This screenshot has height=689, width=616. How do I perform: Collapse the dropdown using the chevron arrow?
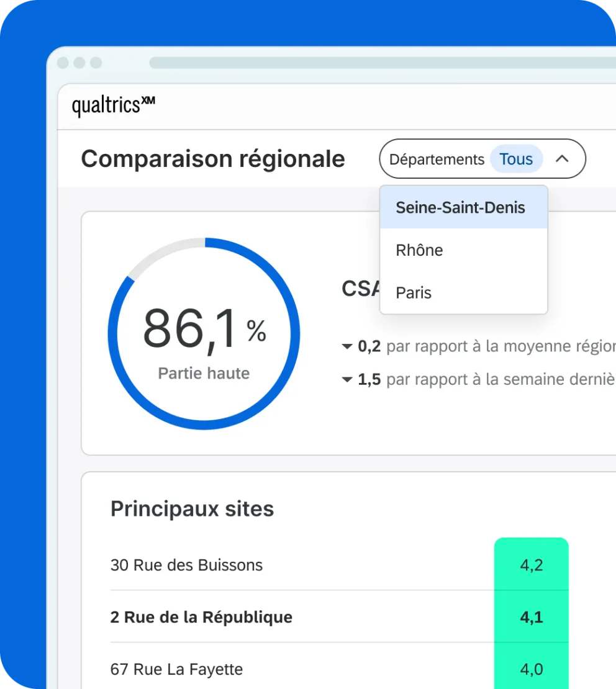tap(562, 159)
